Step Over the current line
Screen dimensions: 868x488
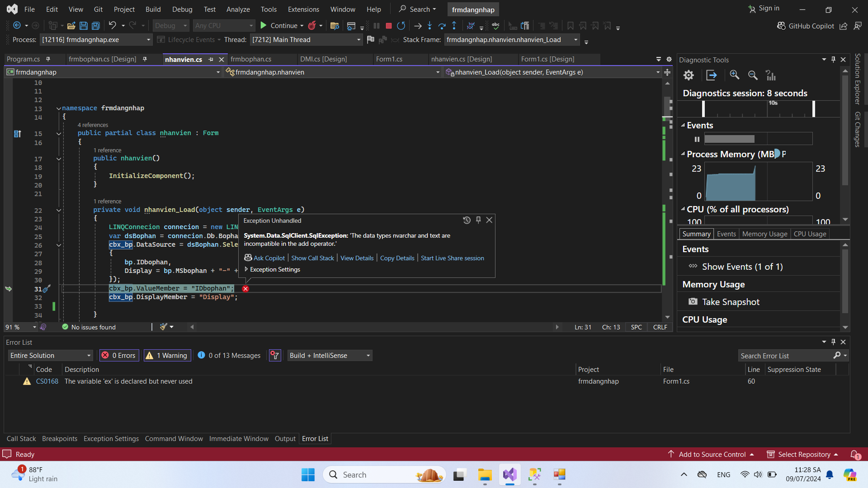(442, 26)
